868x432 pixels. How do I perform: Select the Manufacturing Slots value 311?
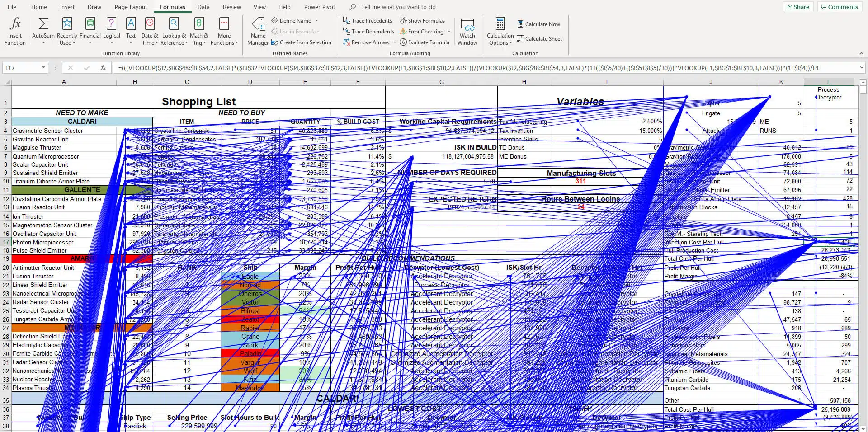click(x=580, y=181)
